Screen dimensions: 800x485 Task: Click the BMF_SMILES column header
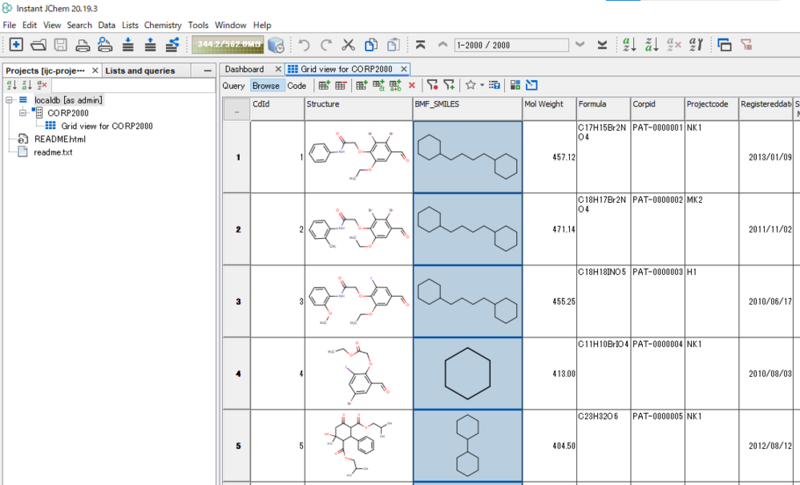click(x=467, y=108)
